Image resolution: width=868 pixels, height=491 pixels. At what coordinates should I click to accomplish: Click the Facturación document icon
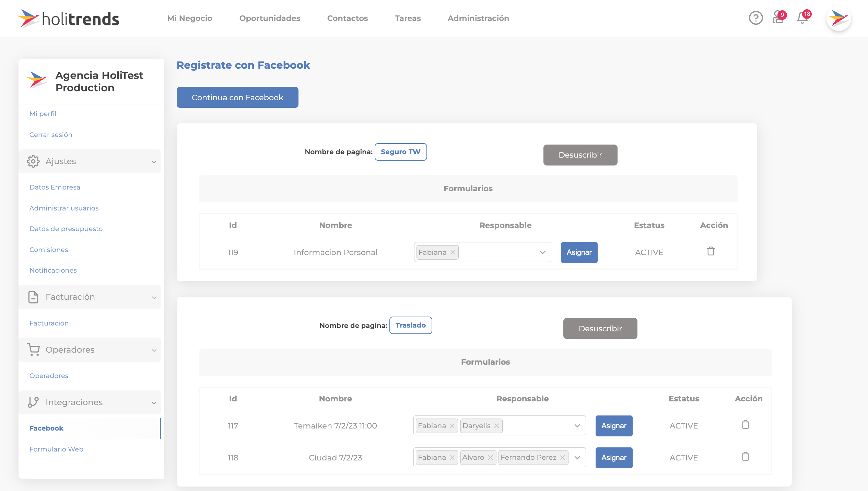tap(33, 297)
